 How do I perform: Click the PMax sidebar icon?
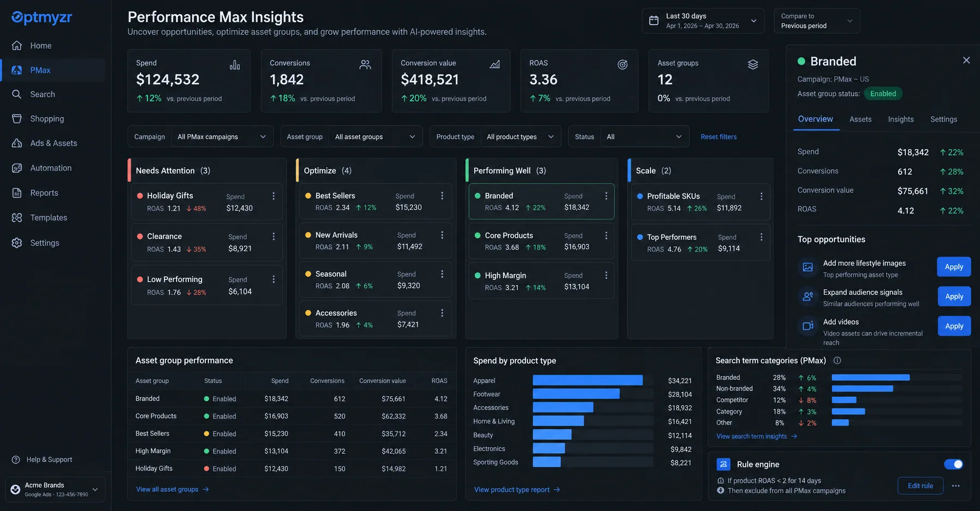[x=17, y=70]
